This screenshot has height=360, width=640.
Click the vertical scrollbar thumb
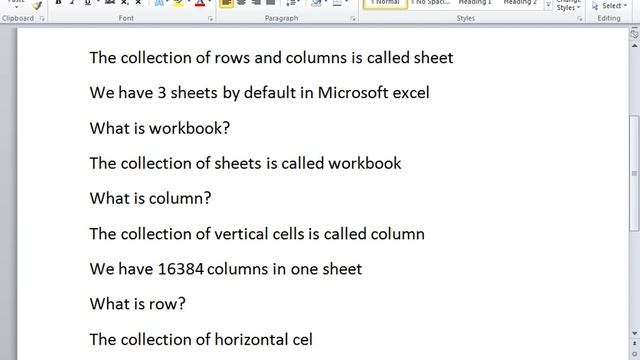tap(634, 173)
